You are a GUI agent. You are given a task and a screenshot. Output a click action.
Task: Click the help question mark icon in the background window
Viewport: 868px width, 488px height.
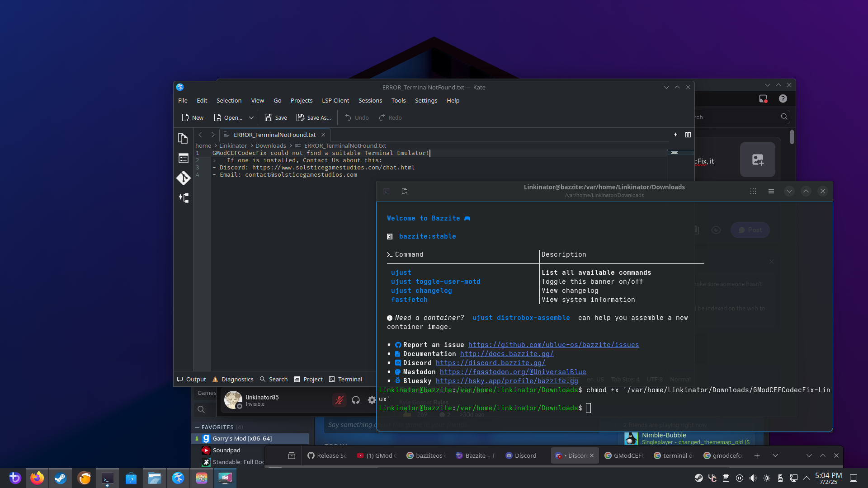point(783,99)
